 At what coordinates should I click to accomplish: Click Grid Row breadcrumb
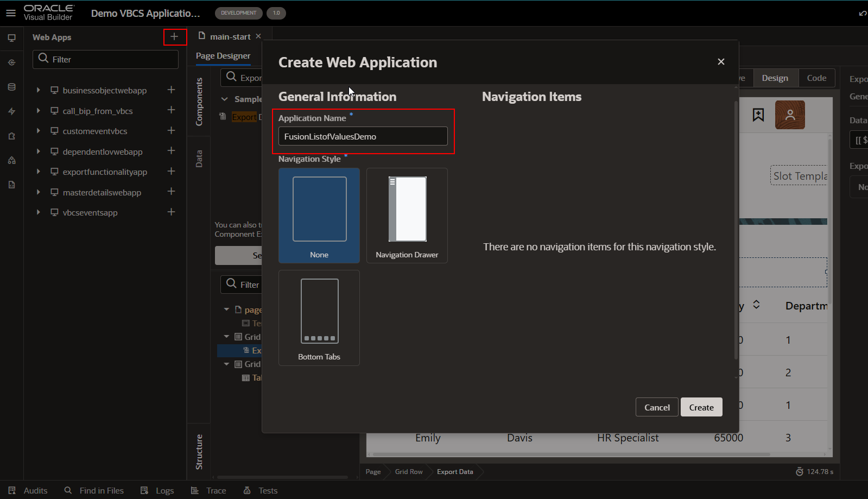409,471
